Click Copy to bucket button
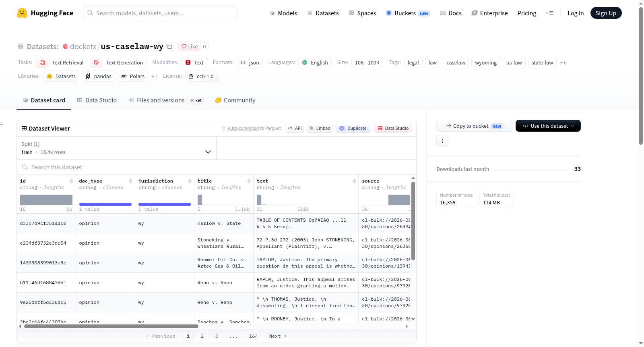 [474, 126]
